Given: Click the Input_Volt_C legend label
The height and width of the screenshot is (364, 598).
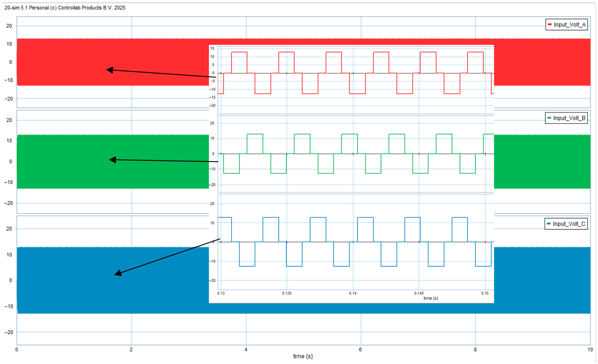Looking at the screenshot, I should (569, 224).
